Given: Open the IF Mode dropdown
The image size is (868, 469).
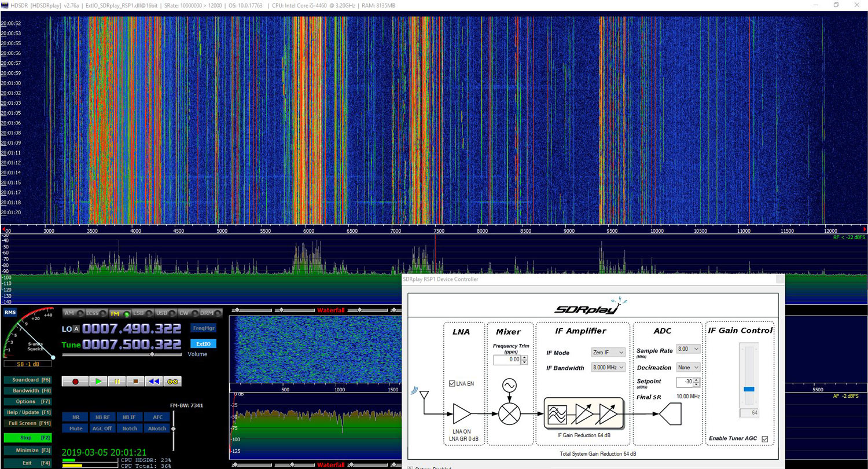Looking at the screenshot, I should tap(608, 353).
